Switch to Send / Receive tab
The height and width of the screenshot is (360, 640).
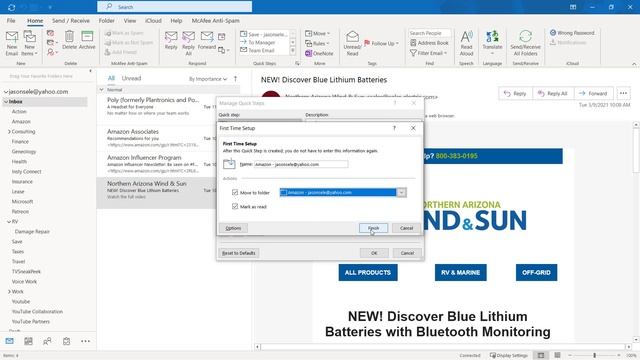(x=71, y=20)
